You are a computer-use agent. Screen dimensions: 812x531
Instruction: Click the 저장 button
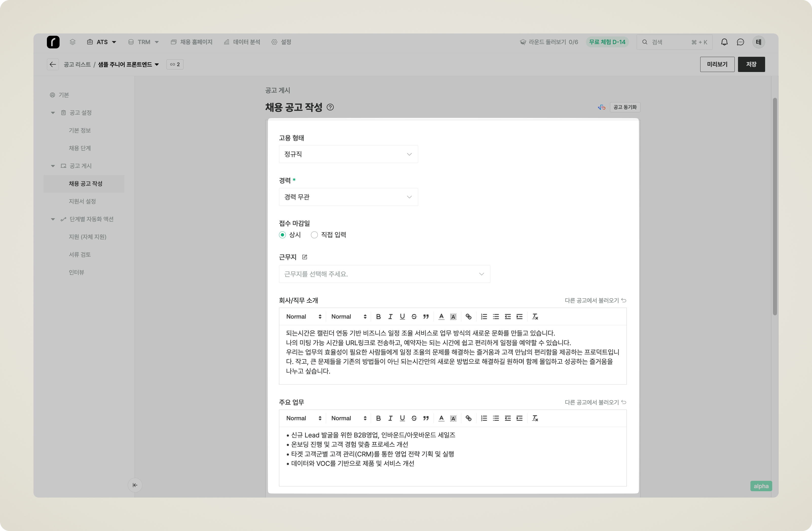[x=751, y=64]
